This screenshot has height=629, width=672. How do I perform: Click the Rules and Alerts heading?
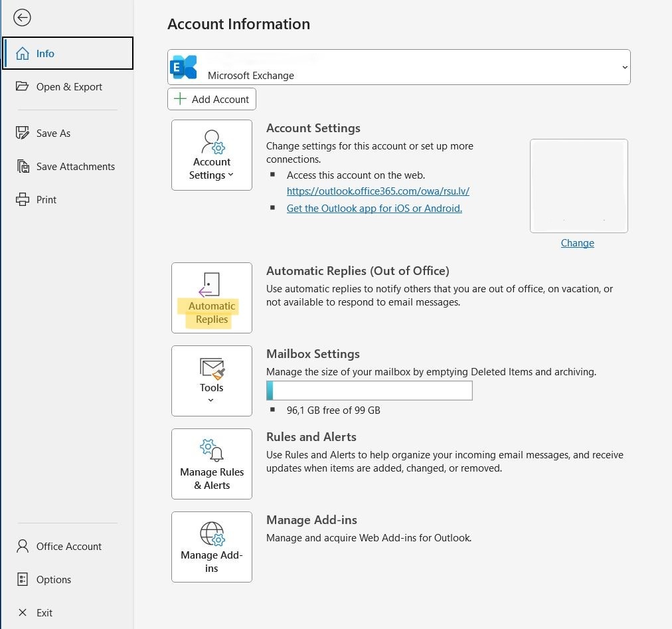point(311,437)
